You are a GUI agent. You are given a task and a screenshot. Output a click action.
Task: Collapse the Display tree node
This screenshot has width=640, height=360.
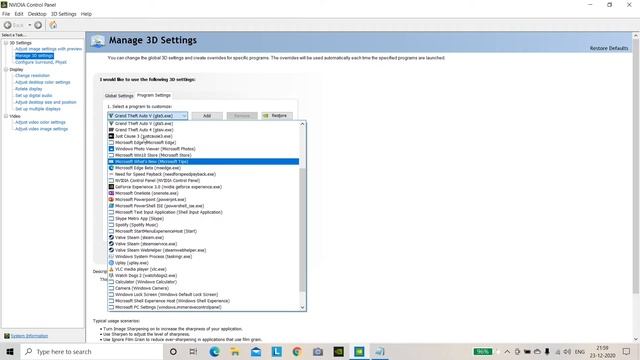[x=6, y=69]
